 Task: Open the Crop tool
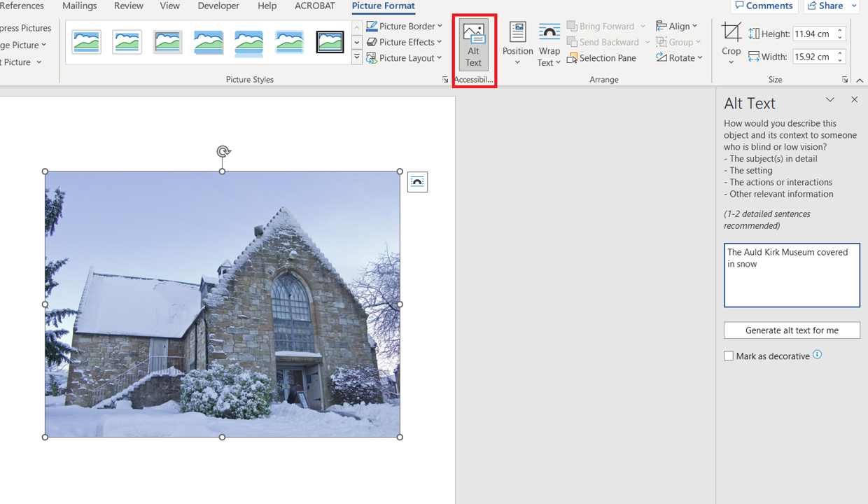click(731, 43)
